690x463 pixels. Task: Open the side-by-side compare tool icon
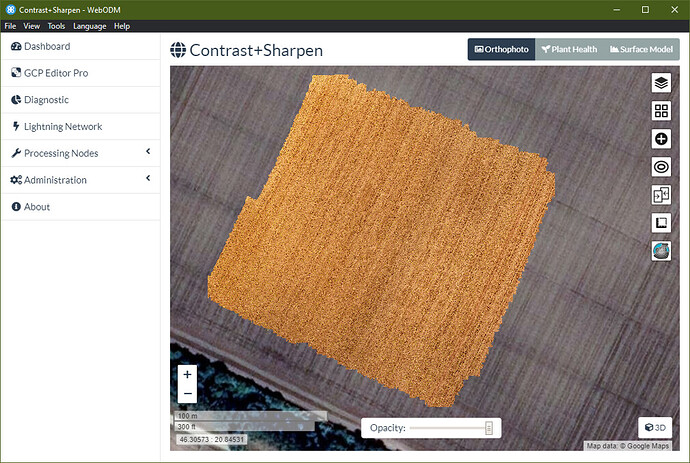tap(661, 195)
